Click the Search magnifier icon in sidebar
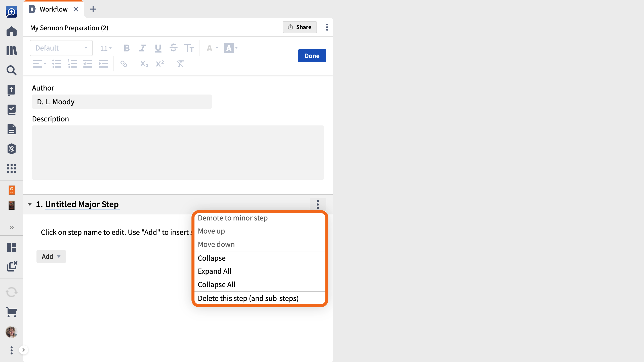Image resolution: width=644 pixels, height=362 pixels. point(12,70)
